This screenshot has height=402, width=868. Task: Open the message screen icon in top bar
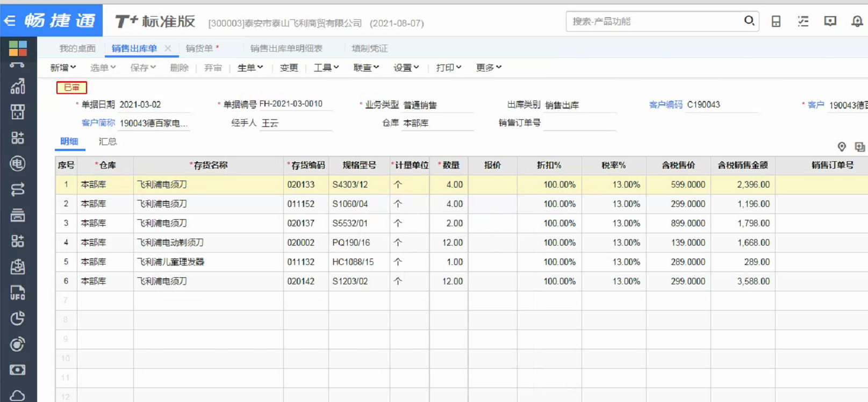pyautogui.click(x=830, y=21)
